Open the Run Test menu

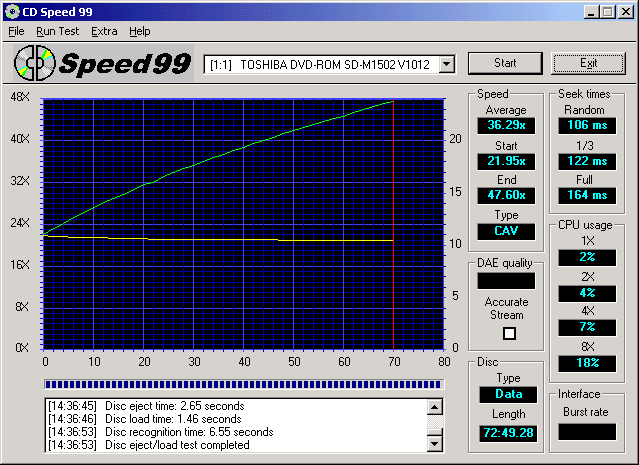[x=57, y=31]
